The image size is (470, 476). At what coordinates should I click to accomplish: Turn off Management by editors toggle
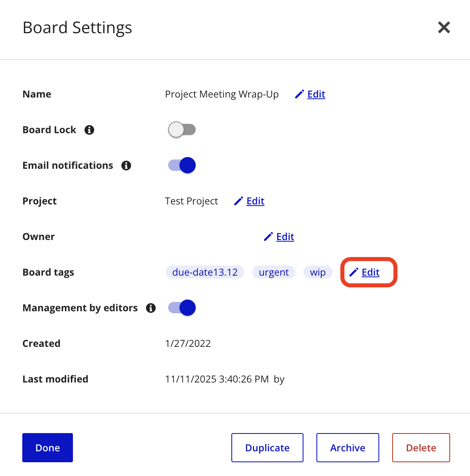(x=182, y=308)
